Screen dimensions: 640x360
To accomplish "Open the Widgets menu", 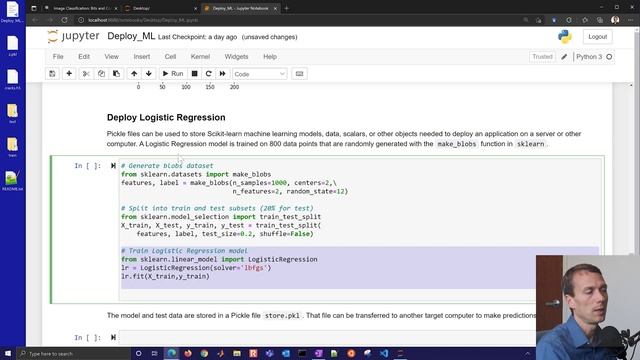I will (236, 57).
